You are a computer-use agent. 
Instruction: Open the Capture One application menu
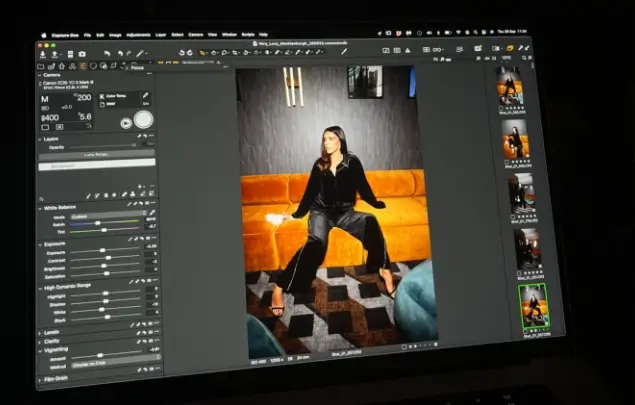pyautogui.click(x=65, y=35)
